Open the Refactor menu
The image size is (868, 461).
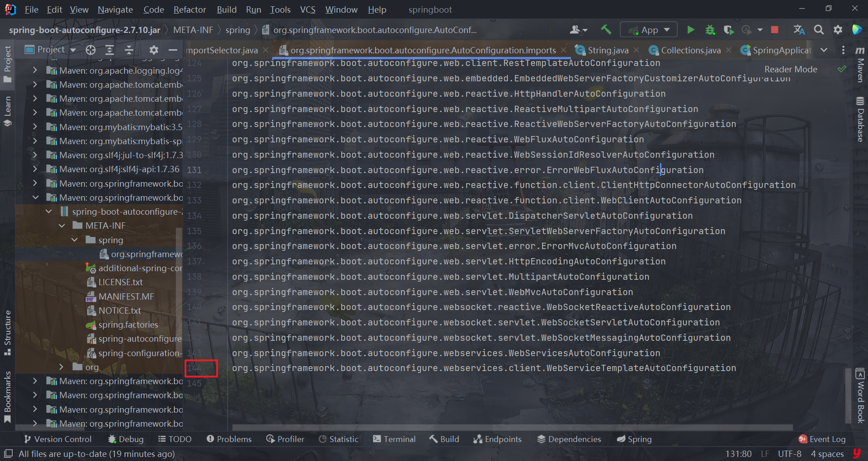pos(189,9)
